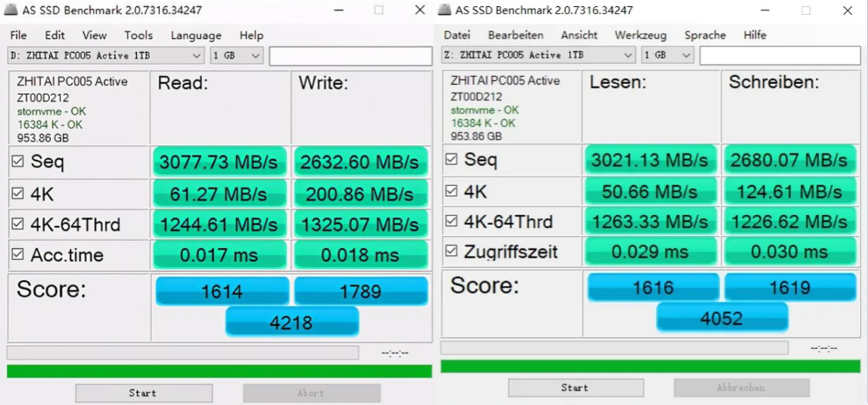Disable the 4K-64Thrd test in the German window

[x=451, y=221]
